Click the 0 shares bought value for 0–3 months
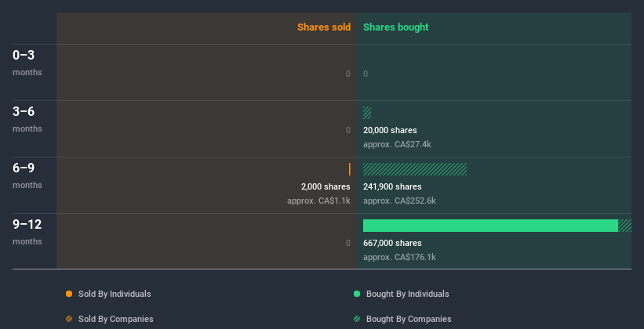The image size is (644, 329). (x=366, y=74)
